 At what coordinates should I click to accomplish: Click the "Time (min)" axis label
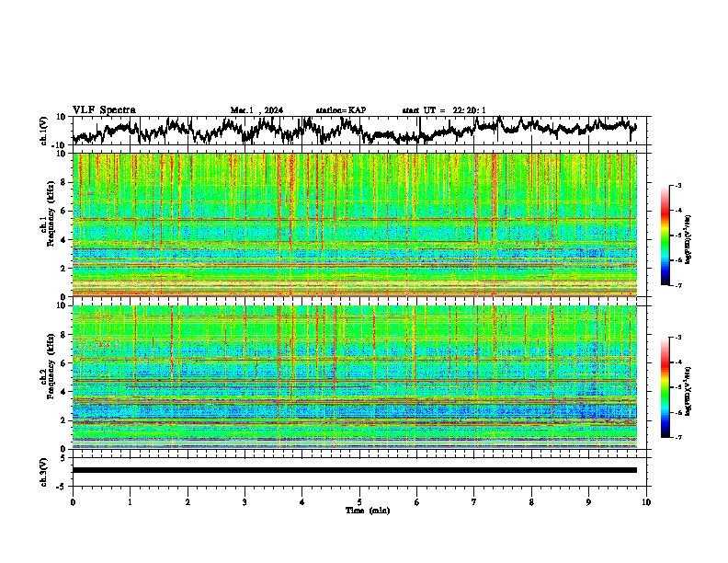[x=368, y=511]
